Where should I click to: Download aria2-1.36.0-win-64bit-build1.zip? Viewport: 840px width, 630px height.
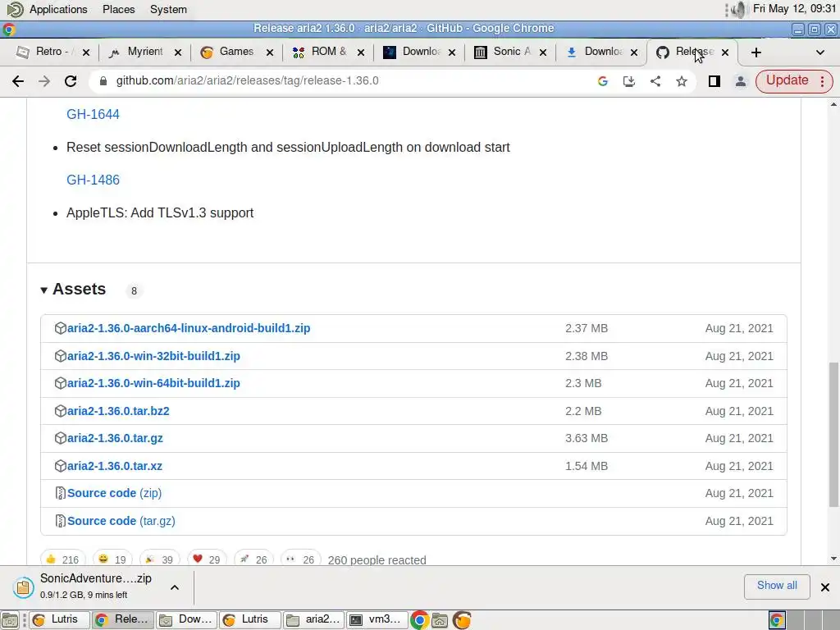(x=153, y=383)
